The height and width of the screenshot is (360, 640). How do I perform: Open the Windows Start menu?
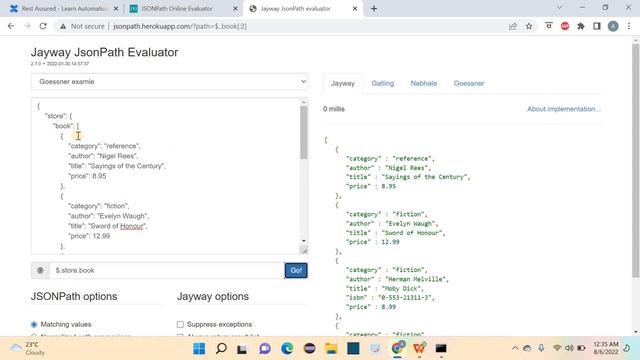coord(199,349)
